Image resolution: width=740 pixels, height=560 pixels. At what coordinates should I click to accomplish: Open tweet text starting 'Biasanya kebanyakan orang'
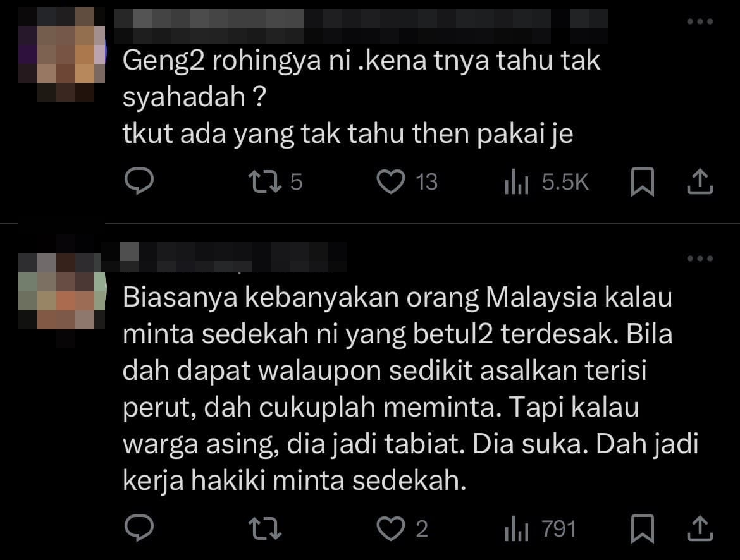pos(410,389)
